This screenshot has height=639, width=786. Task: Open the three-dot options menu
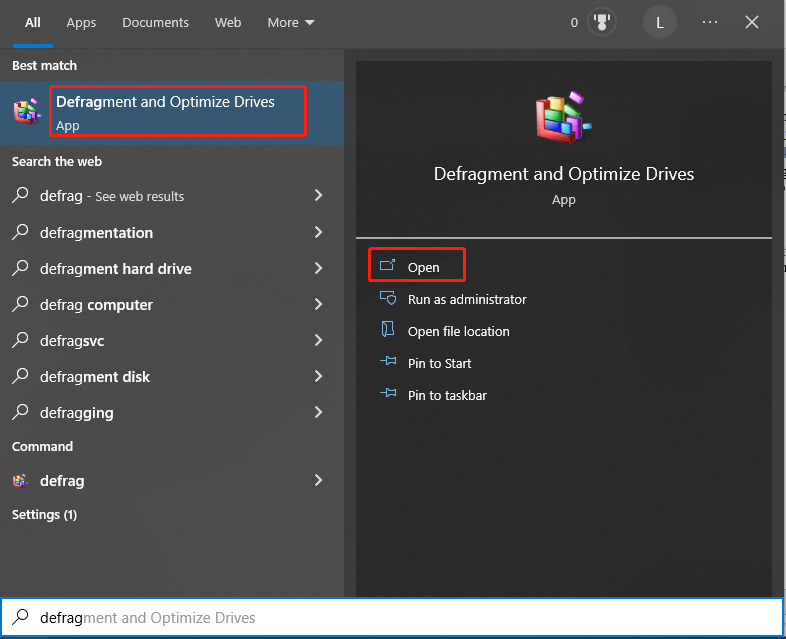coord(710,22)
